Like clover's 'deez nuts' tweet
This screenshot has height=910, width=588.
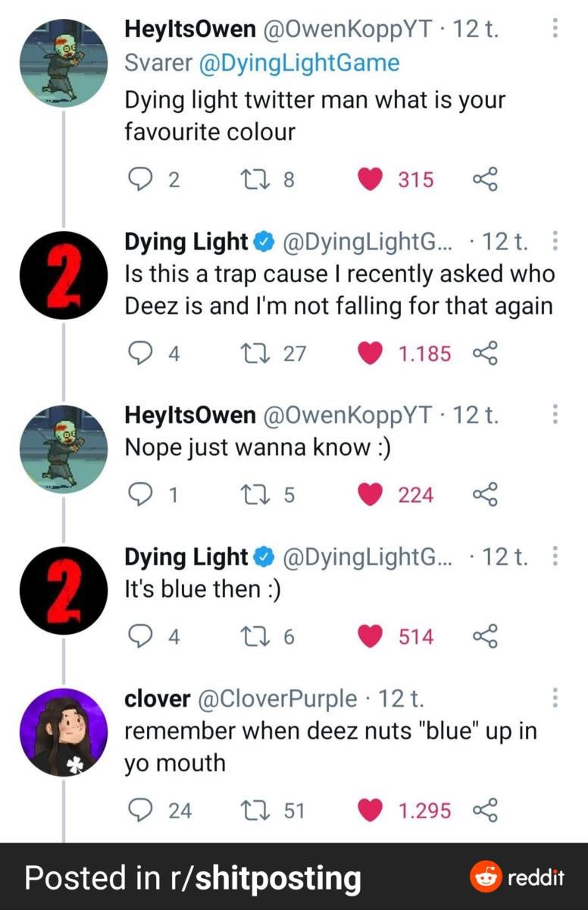pyautogui.click(x=370, y=811)
